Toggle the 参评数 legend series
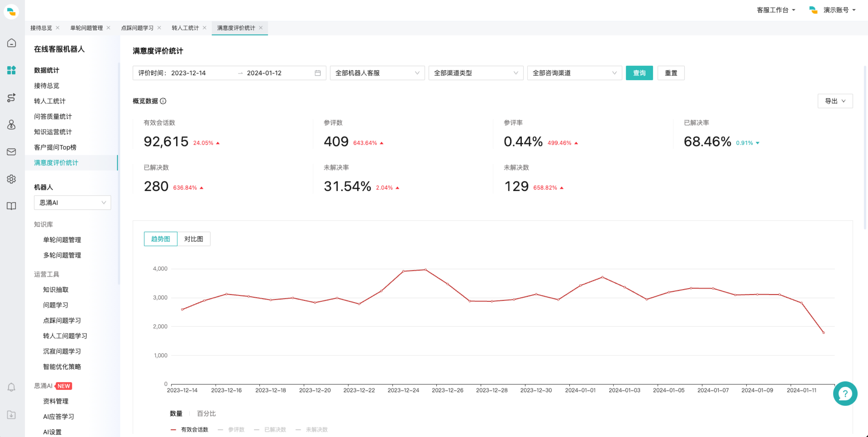Image resolution: width=868 pixels, height=437 pixels. pos(231,430)
